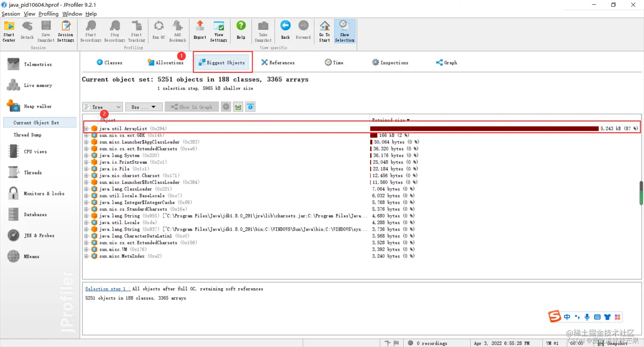Click the Detach toolbar icon

click(27, 31)
